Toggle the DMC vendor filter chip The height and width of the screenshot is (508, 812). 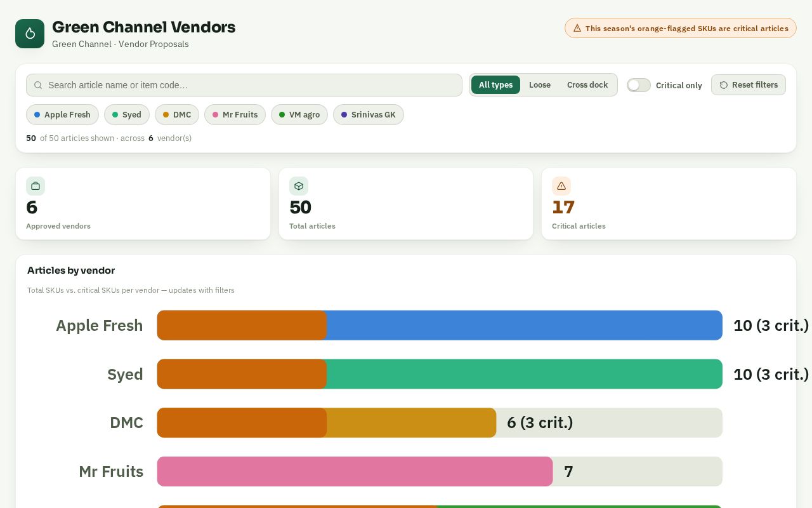(177, 115)
